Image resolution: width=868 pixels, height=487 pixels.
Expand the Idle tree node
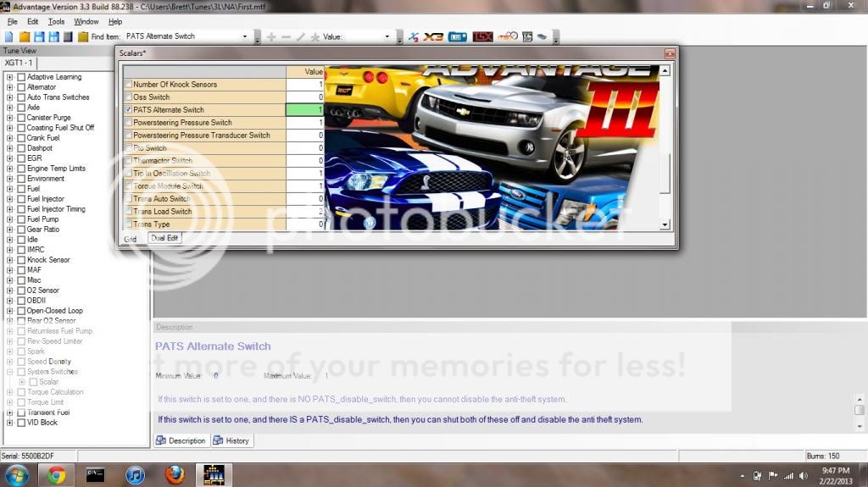(9, 240)
